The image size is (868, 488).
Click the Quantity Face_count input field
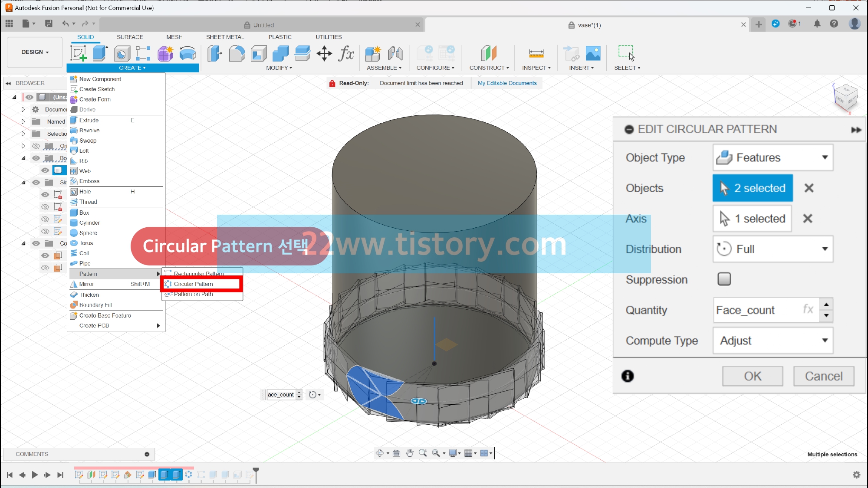click(757, 310)
